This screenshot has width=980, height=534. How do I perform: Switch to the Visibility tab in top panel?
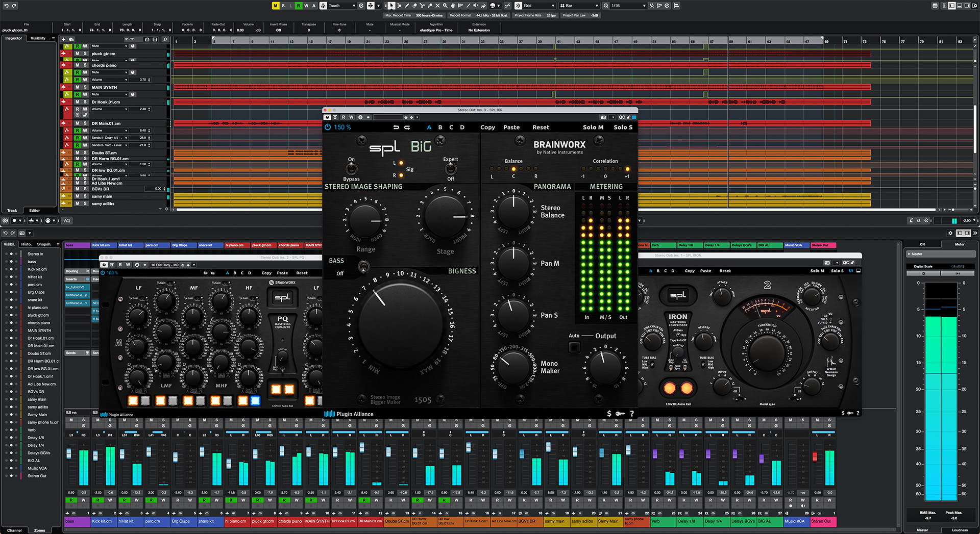point(38,38)
